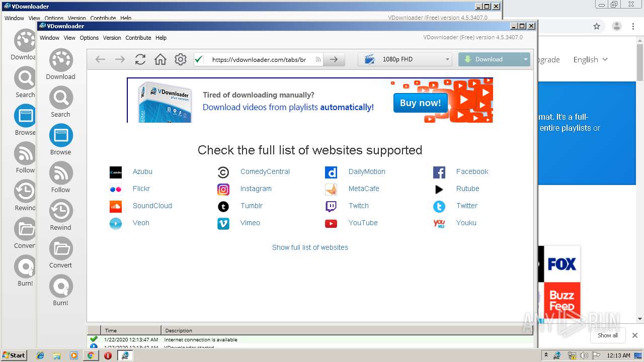Open the Window menu in front window
This screenshot has width=644, height=362.
click(49, 38)
